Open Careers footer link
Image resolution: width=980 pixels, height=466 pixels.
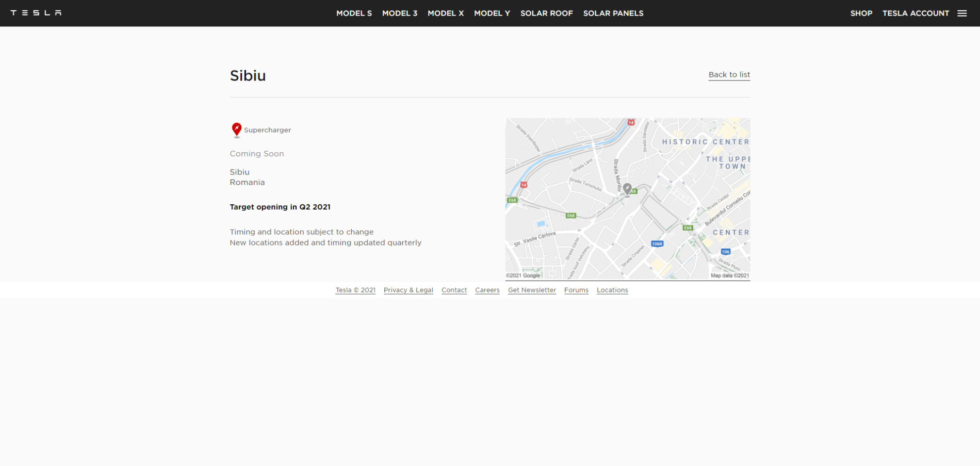pos(487,290)
